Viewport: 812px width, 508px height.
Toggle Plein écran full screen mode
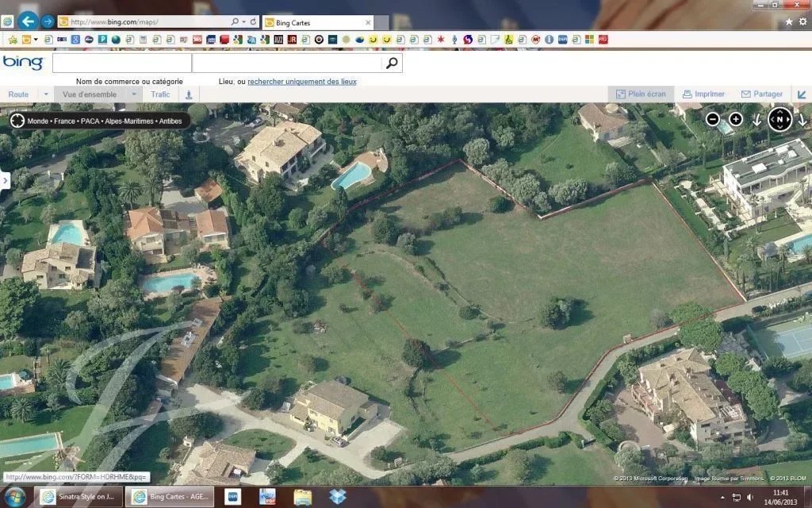[x=641, y=94]
